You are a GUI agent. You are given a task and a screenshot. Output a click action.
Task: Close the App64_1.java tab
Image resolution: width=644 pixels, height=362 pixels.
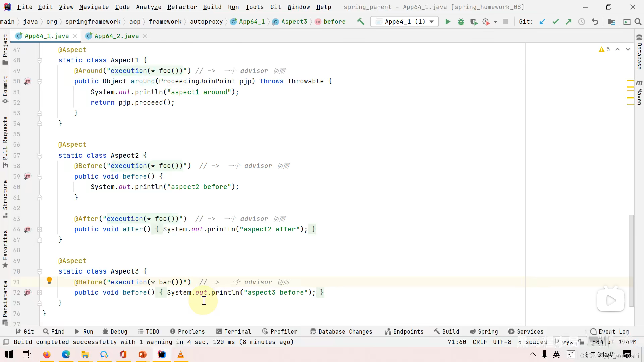click(x=75, y=36)
